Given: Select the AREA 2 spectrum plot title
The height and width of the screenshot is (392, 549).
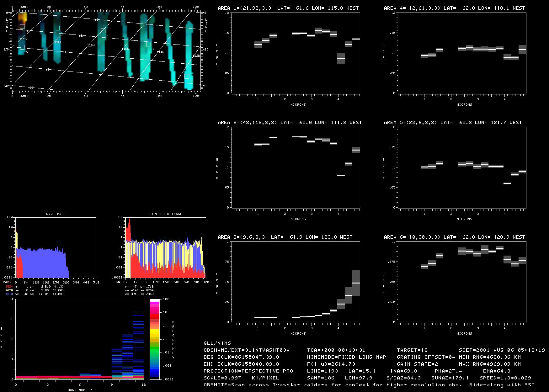Looking at the screenshot, I should coord(290,123).
